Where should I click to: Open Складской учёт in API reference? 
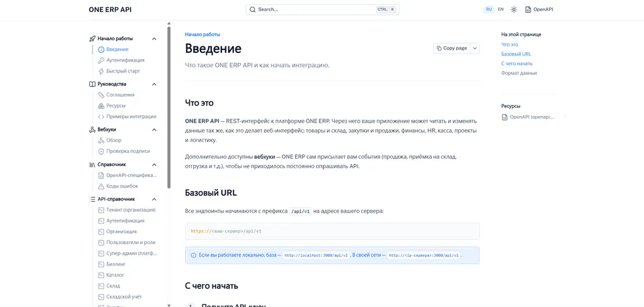click(x=124, y=296)
